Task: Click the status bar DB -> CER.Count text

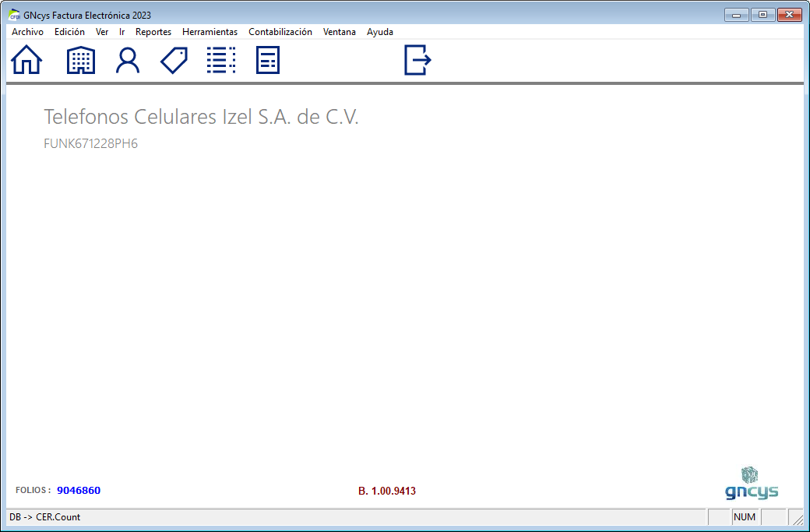Action: click(x=45, y=517)
